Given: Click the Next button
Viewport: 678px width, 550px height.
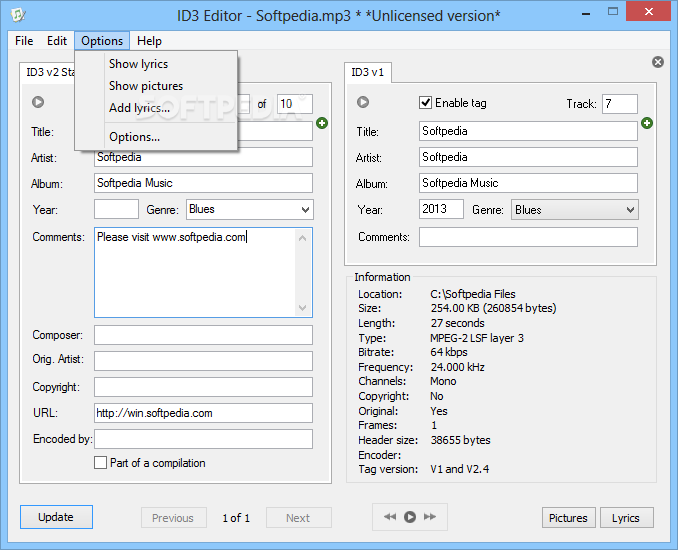Looking at the screenshot, I should coord(299,518).
